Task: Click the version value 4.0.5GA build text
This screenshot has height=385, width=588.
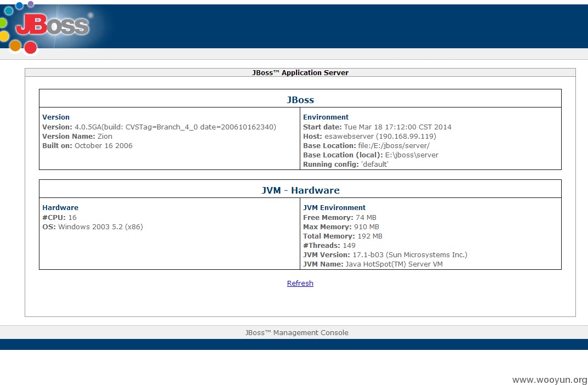Action: [175, 127]
